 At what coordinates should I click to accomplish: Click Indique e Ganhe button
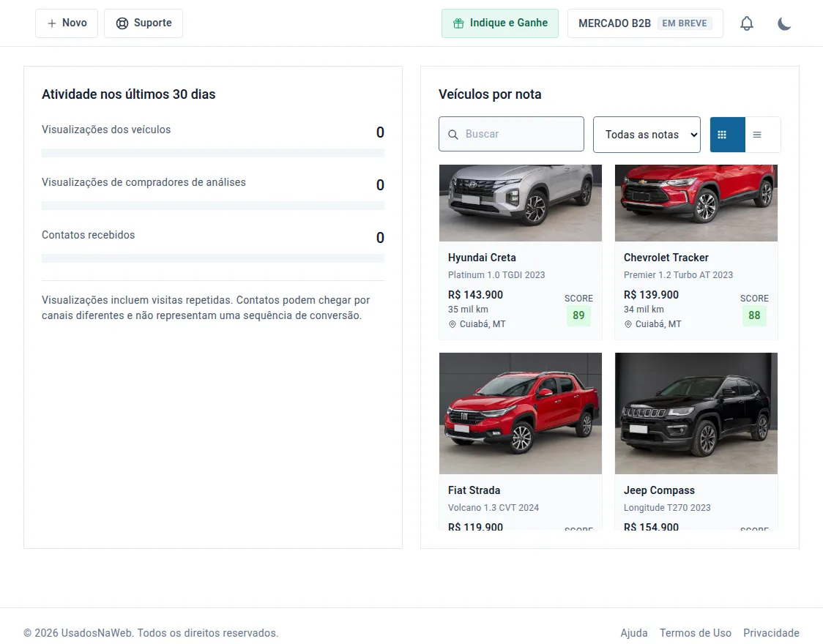coord(499,23)
